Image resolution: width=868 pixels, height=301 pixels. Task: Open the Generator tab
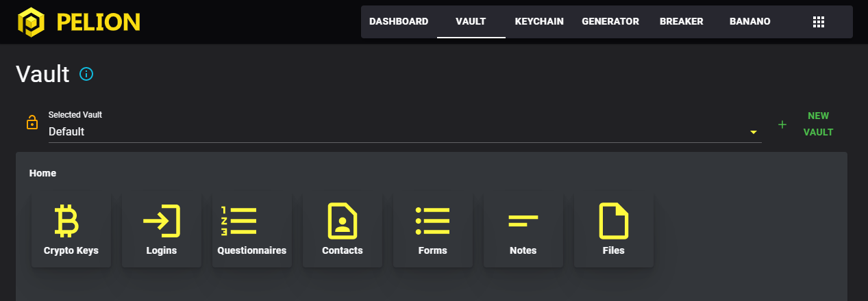(610, 22)
